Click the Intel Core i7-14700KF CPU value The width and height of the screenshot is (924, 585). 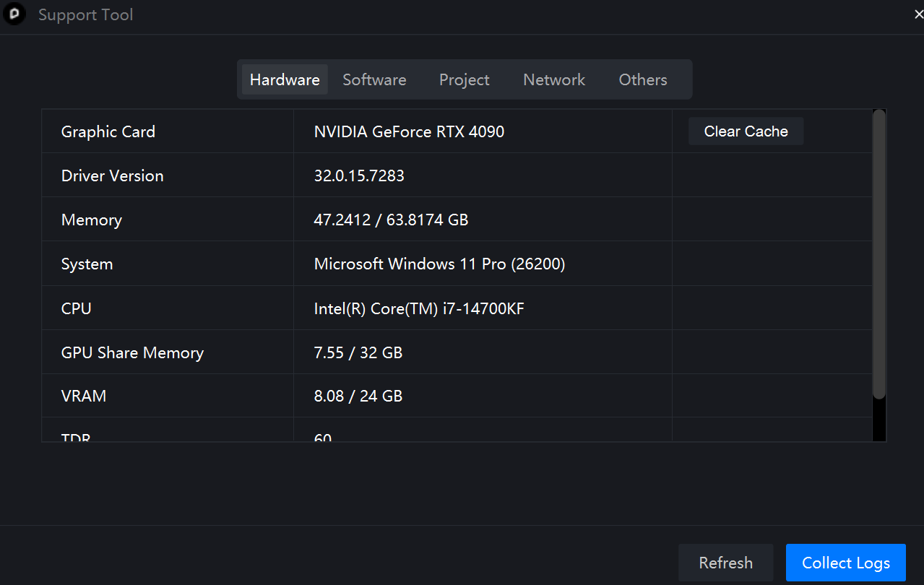click(x=419, y=308)
